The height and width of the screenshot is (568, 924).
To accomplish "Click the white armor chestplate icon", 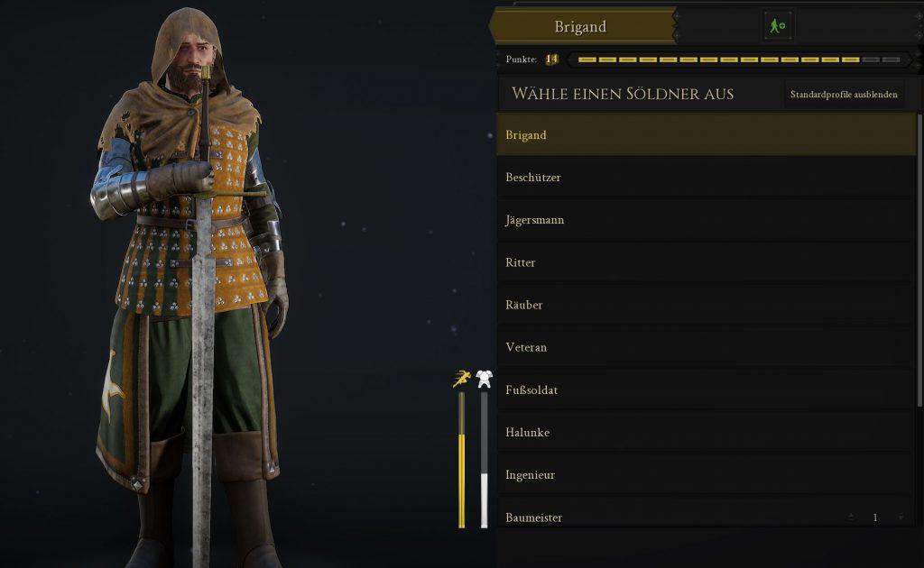I will click(485, 379).
